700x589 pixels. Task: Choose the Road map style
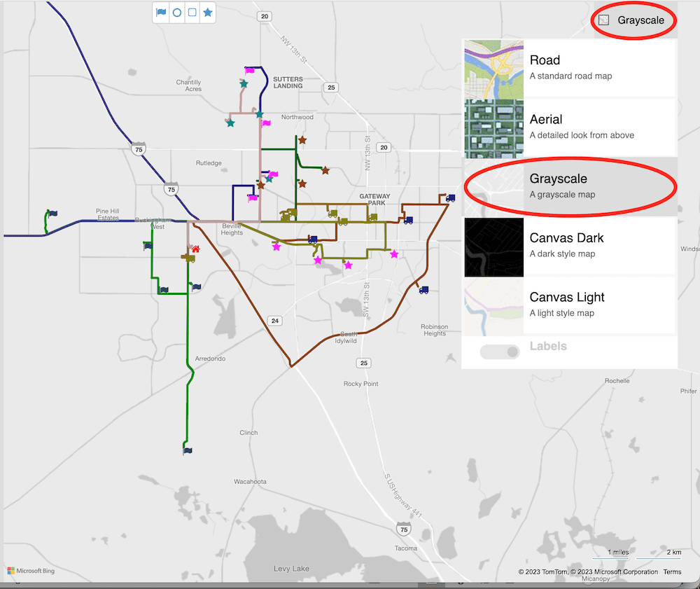(x=570, y=68)
